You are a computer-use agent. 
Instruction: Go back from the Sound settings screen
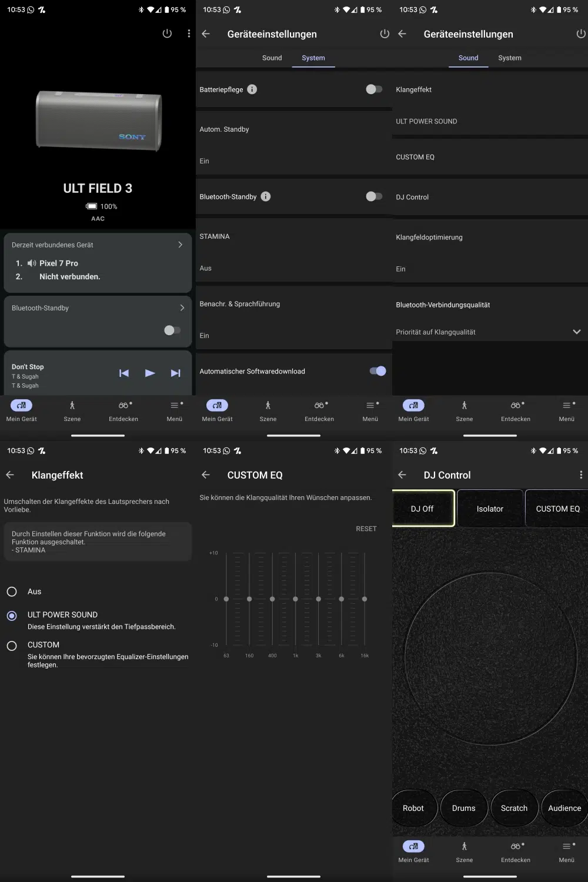point(402,34)
